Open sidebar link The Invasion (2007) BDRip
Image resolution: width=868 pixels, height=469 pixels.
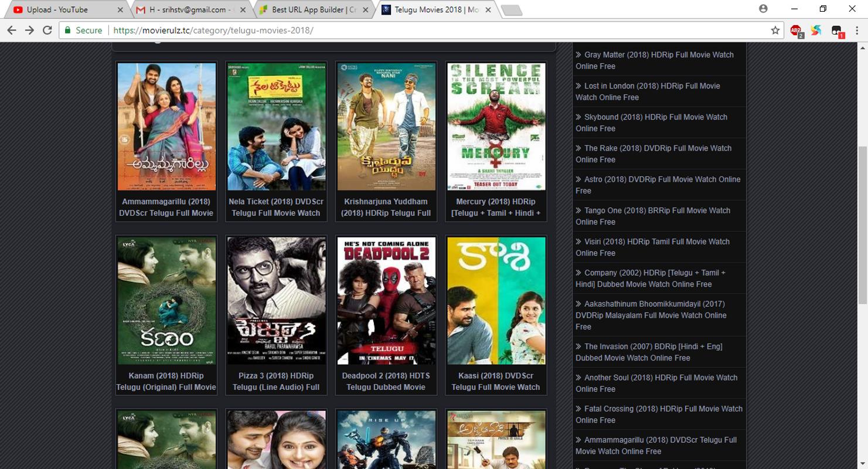[649, 352]
